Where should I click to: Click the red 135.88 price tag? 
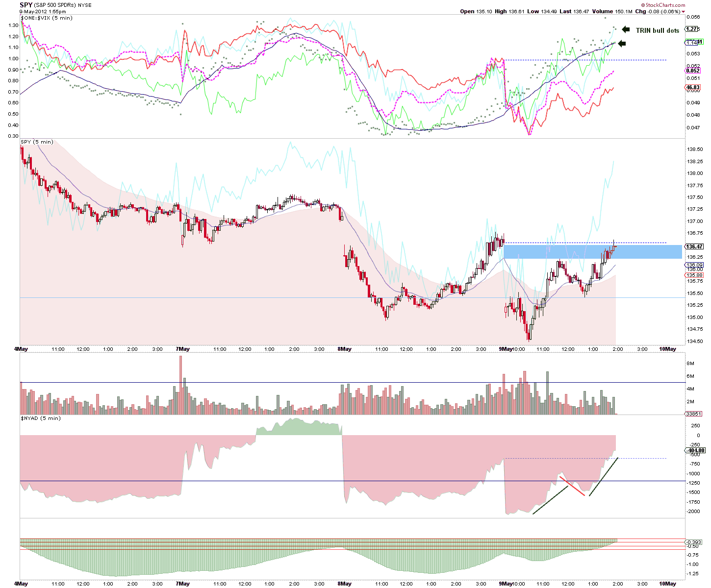694,275
